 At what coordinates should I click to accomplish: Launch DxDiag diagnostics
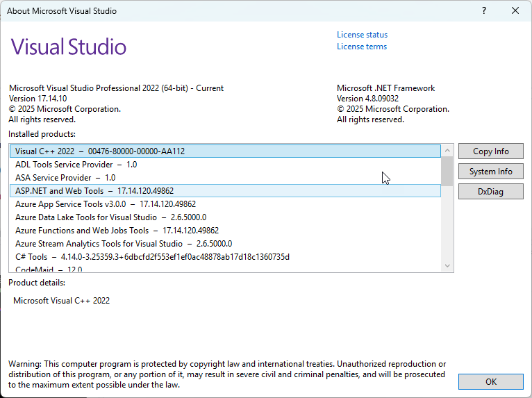[x=490, y=192]
